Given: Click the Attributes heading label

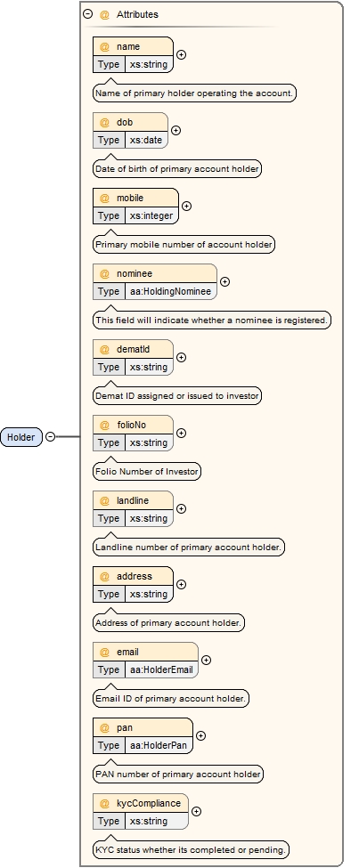Looking at the screenshot, I should pyautogui.click(x=137, y=15).
